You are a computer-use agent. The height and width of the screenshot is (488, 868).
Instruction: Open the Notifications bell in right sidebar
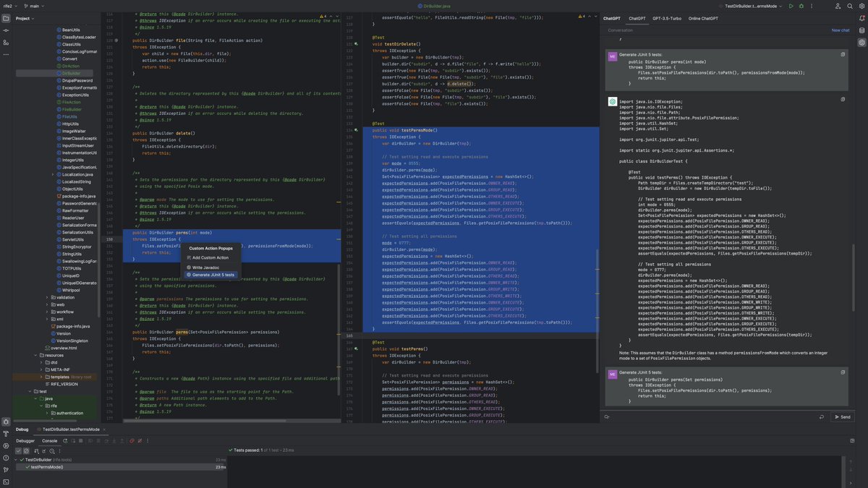click(862, 18)
